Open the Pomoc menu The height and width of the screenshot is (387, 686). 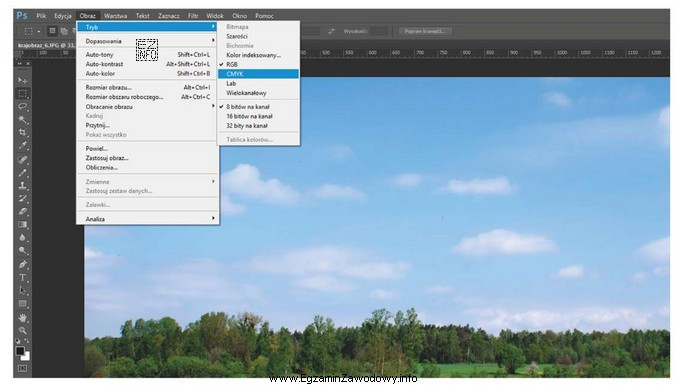coord(264,16)
